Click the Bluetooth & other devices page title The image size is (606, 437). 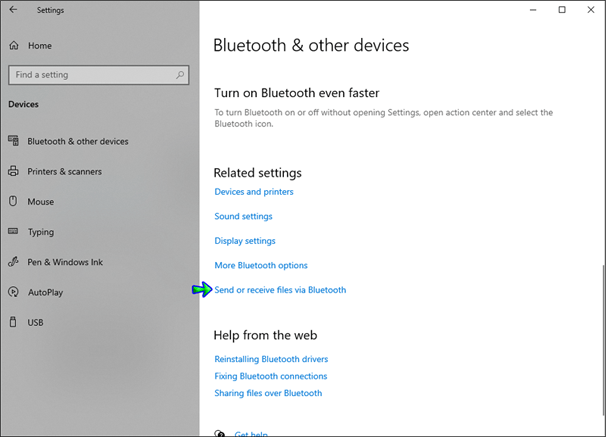[x=311, y=45]
